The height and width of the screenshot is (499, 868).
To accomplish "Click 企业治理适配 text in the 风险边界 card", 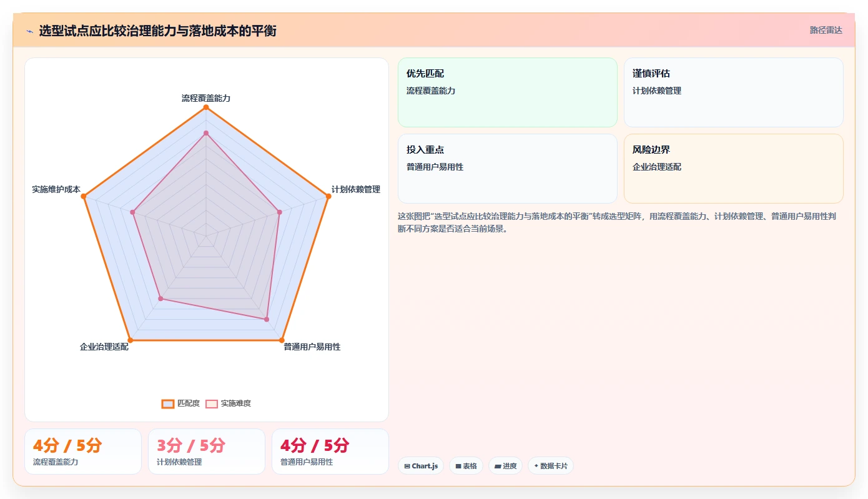I will coord(657,167).
